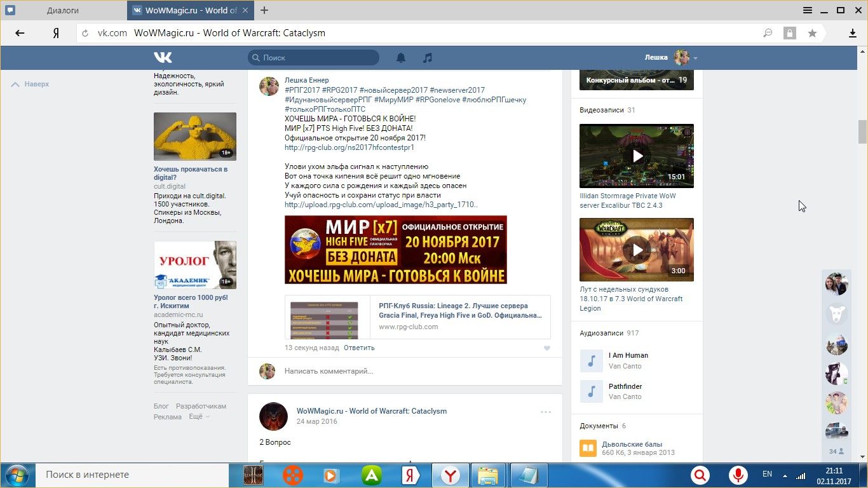
Task: Open the rpg-club.org/ns2017hfcontestpr1 link
Action: [x=349, y=147]
